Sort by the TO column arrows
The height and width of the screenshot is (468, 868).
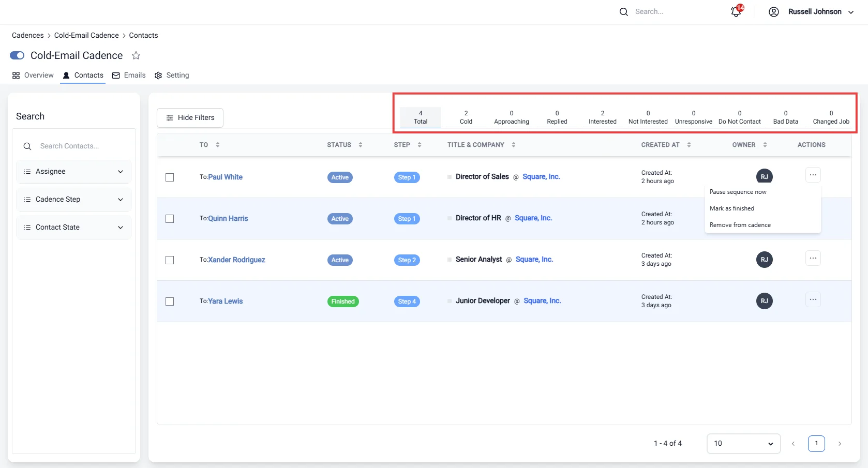point(218,145)
